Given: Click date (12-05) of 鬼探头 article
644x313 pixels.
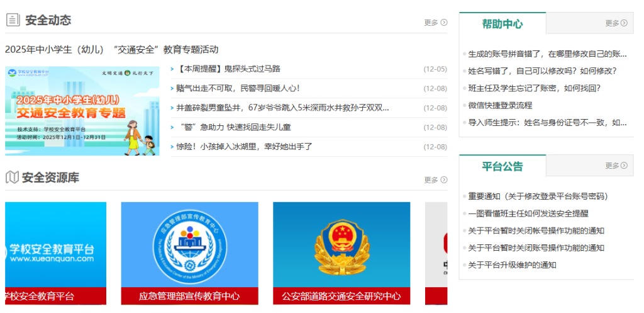Looking at the screenshot, I should click(x=435, y=69).
